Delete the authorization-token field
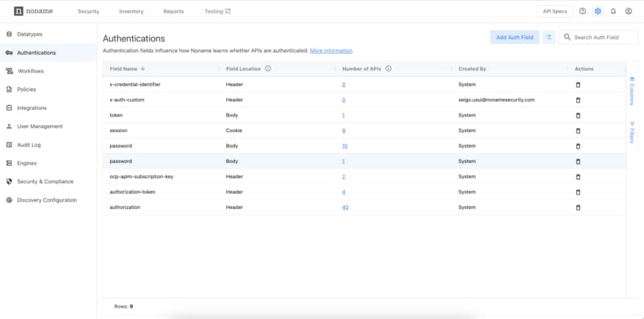This screenshot has width=644, height=319. tap(578, 192)
